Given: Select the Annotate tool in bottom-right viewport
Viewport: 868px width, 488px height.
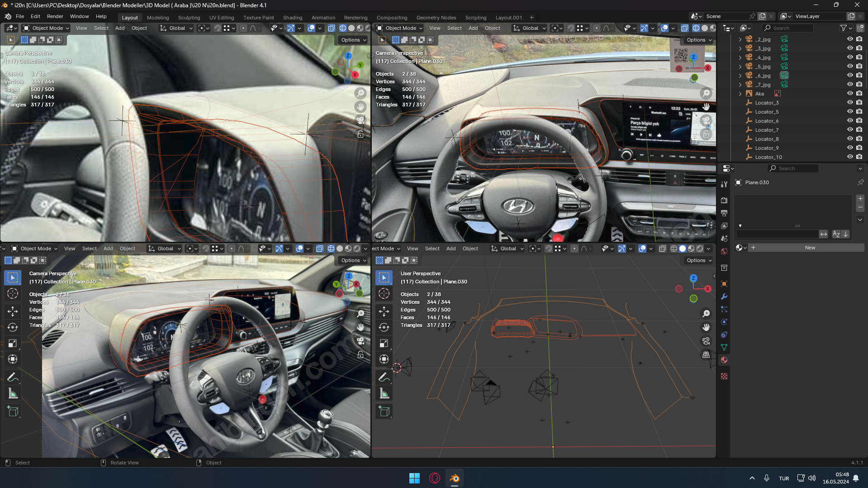Looking at the screenshot, I should coord(384,377).
